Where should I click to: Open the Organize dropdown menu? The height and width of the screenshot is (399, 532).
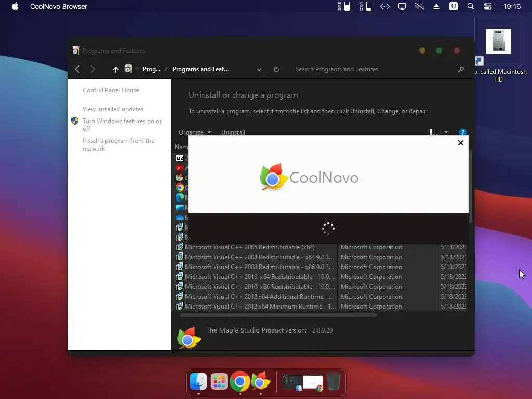pos(195,132)
